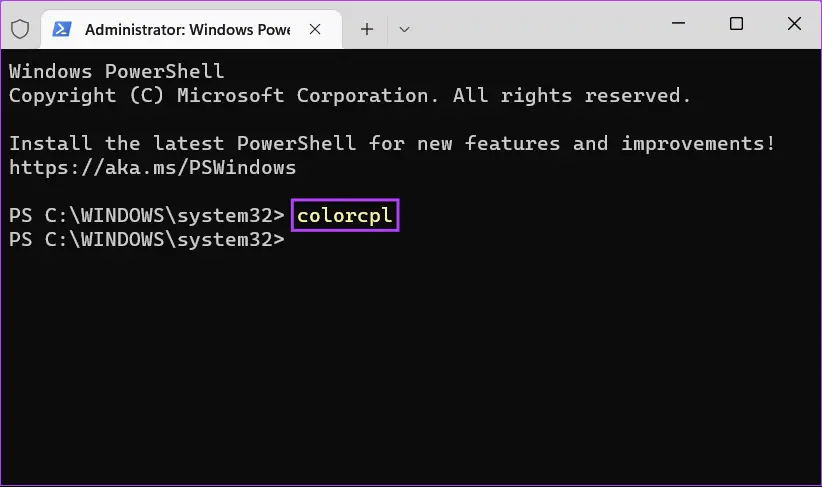Click the "Windows PowerShell" header text line
Screen dimensions: 822x487
(x=117, y=71)
